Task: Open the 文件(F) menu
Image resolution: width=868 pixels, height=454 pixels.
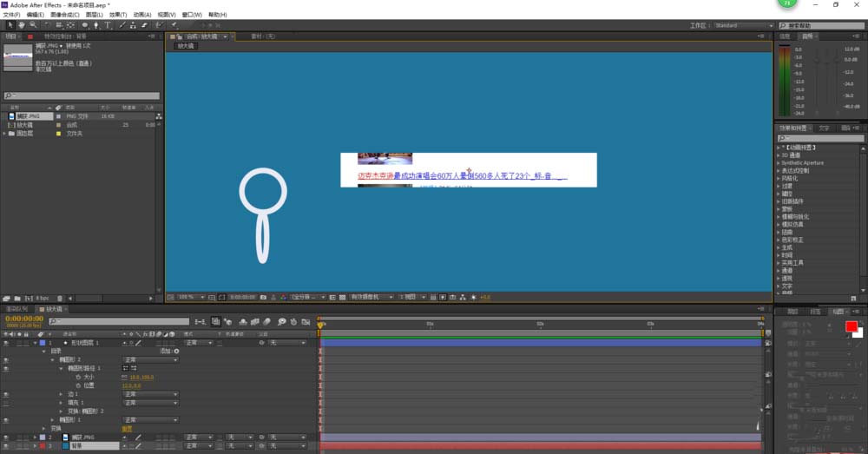Action: coord(11,15)
